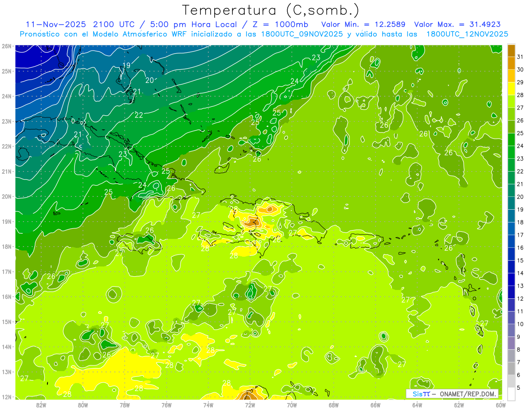
Task: Click the latitude axis label '13N'
Action: (6, 372)
